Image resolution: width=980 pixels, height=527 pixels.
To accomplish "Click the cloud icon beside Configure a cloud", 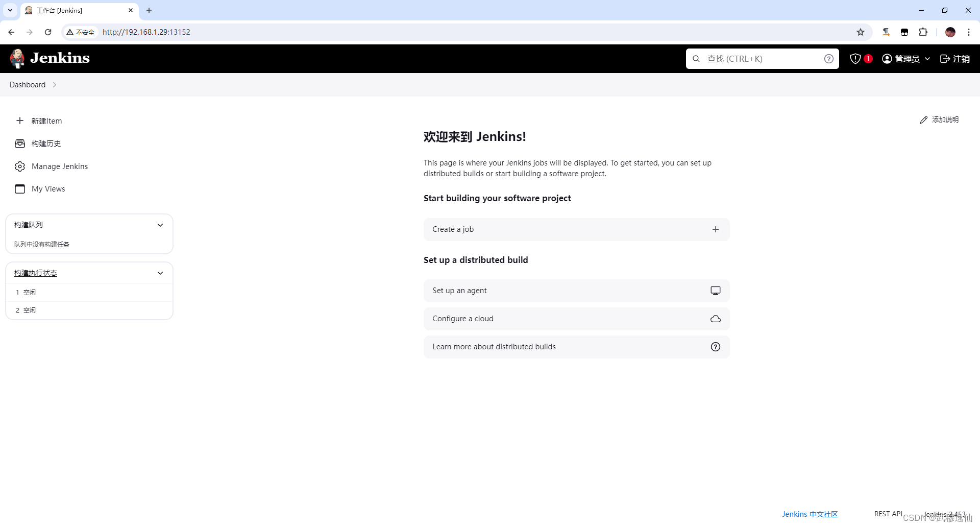I will point(715,318).
